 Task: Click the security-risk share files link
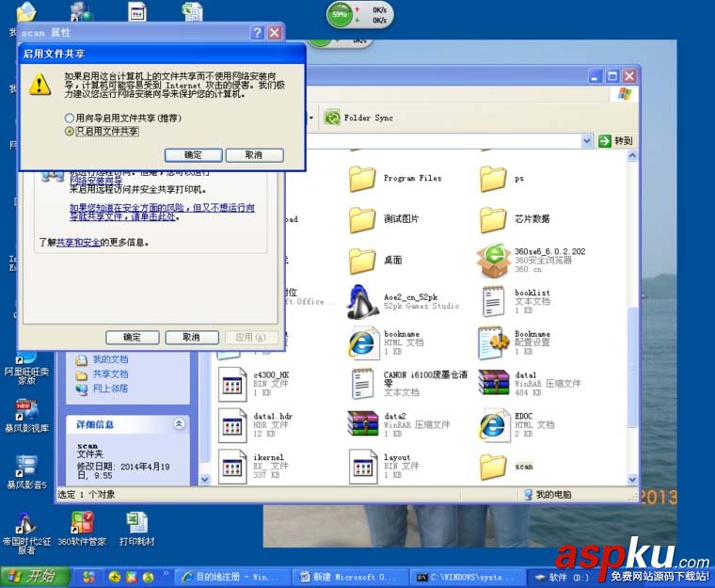pos(162,212)
